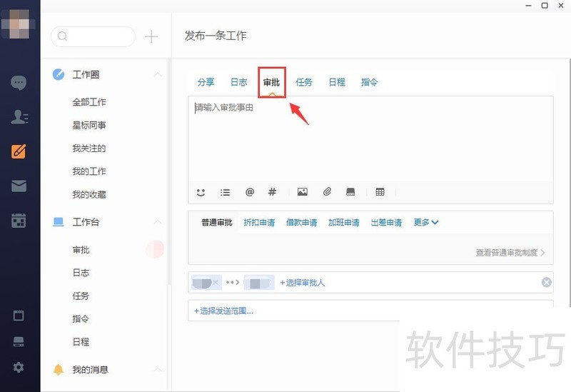Open the calendar icon in sidebar
This screenshot has height=392, width=571.
(x=19, y=221)
